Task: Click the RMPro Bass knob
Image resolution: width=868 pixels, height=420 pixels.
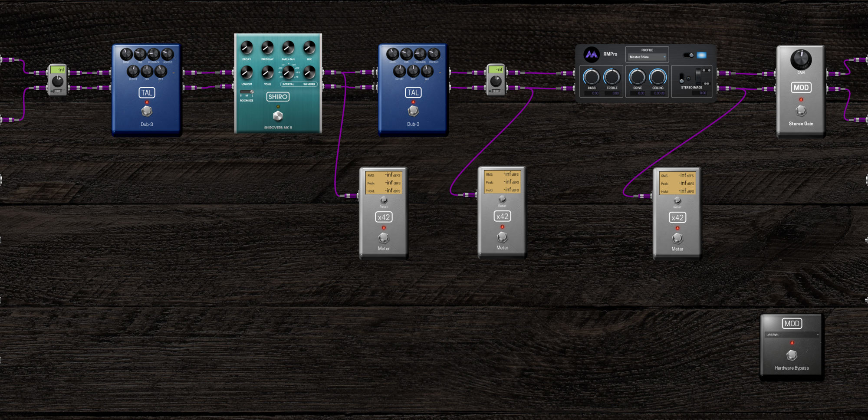Action: pyautogui.click(x=591, y=77)
